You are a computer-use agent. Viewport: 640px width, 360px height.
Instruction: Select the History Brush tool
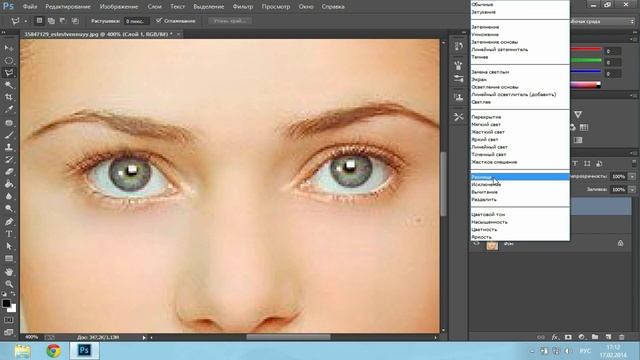coord(9,159)
